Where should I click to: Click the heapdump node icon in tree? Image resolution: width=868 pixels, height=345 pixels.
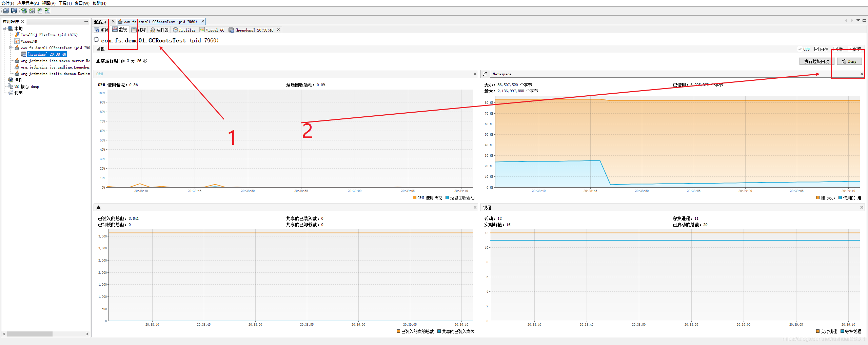click(x=23, y=54)
